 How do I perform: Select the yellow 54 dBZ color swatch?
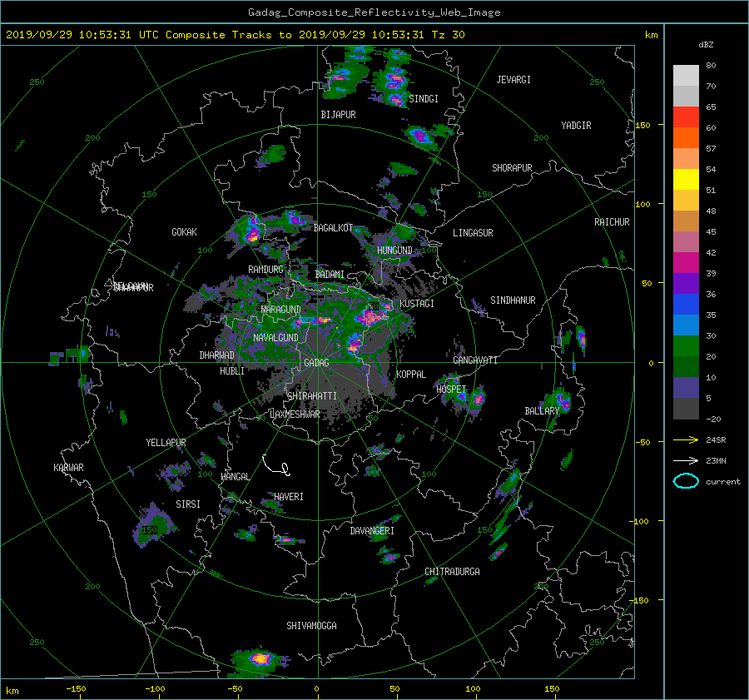click(x=686, y=179)
